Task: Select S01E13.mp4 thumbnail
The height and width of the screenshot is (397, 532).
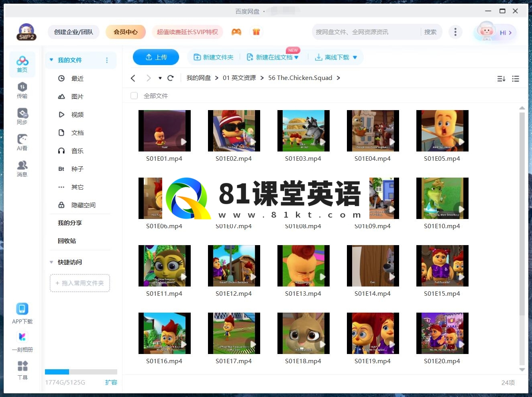Action: click(x=304, y=266)
